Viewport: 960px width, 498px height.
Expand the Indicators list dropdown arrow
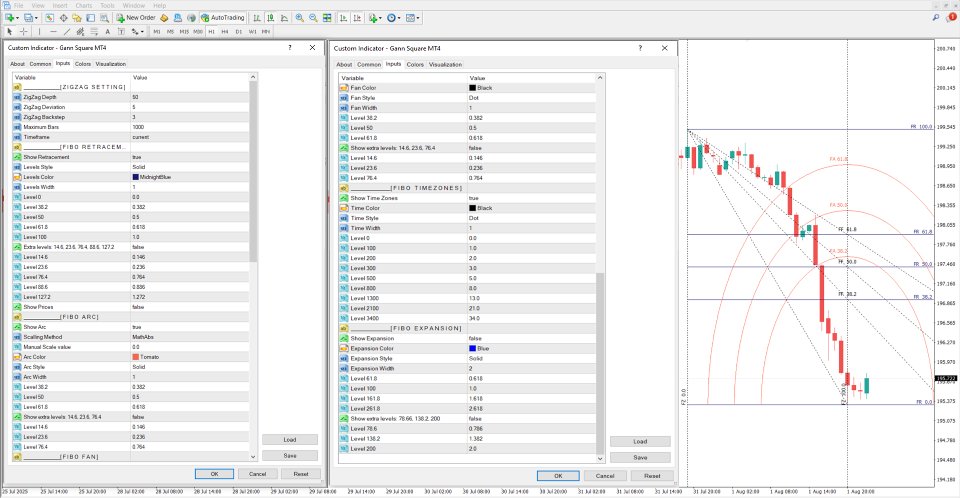click(x=380, y=18)
